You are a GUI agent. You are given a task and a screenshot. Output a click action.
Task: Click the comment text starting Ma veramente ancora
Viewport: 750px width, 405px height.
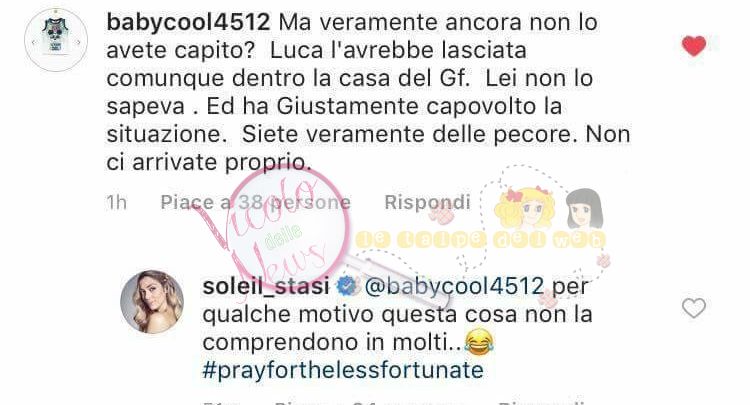368,92
